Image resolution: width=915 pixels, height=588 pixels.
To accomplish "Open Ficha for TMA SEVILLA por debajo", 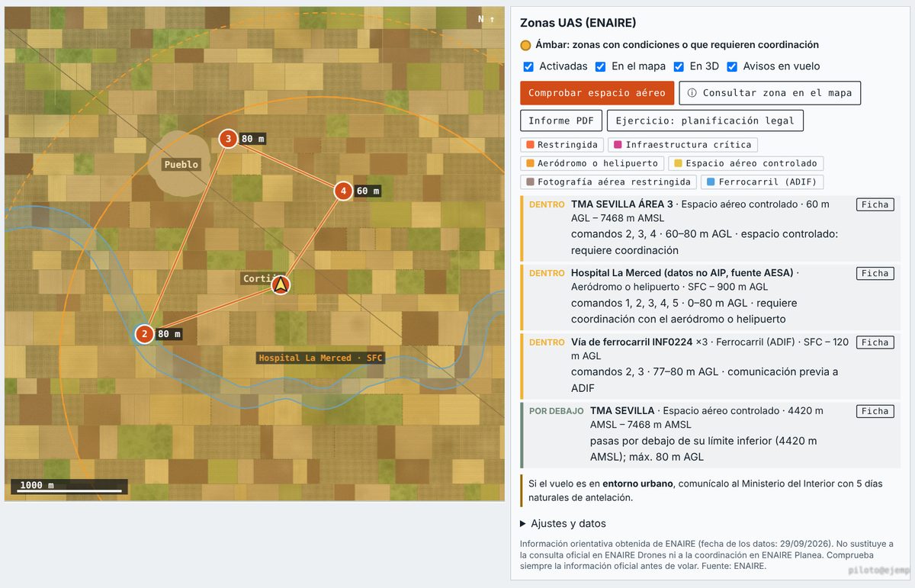I will pyautogui.click(x=875, y=411).
